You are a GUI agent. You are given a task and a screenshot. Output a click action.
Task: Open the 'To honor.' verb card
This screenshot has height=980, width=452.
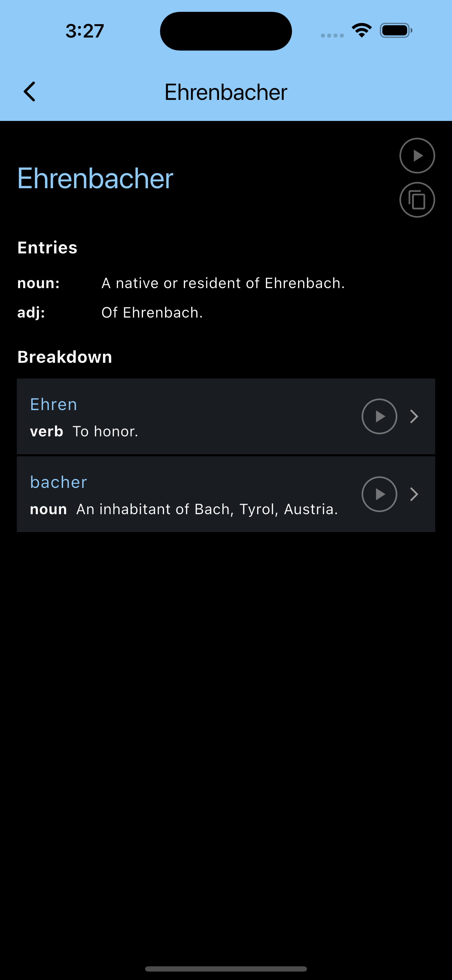[226, 416]
